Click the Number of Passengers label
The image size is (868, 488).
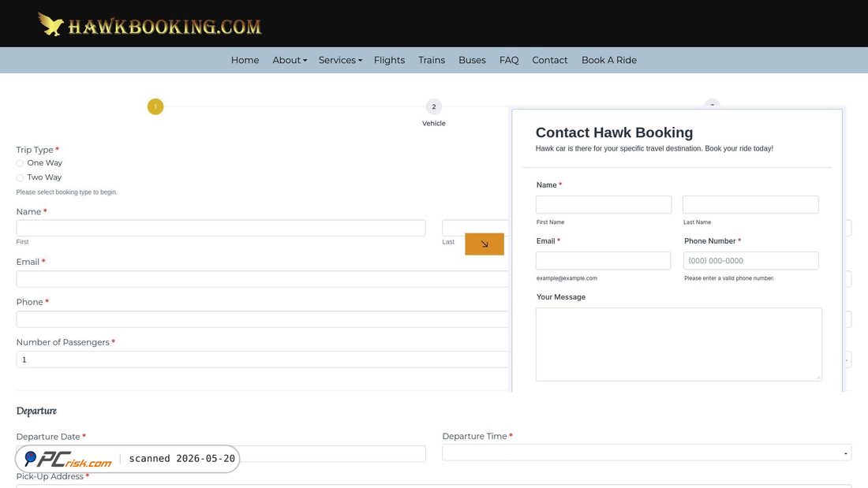62,342
